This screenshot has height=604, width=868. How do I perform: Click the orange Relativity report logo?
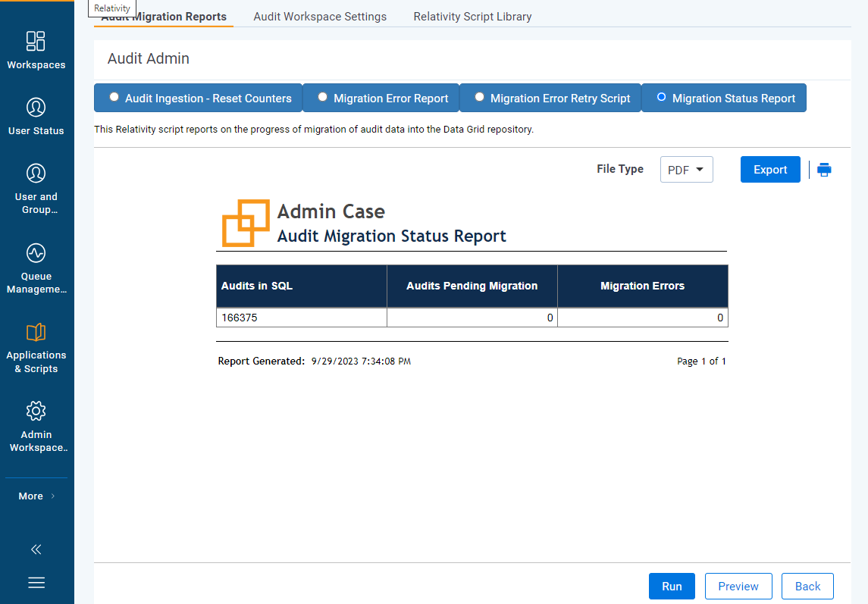tap(246, 223)
